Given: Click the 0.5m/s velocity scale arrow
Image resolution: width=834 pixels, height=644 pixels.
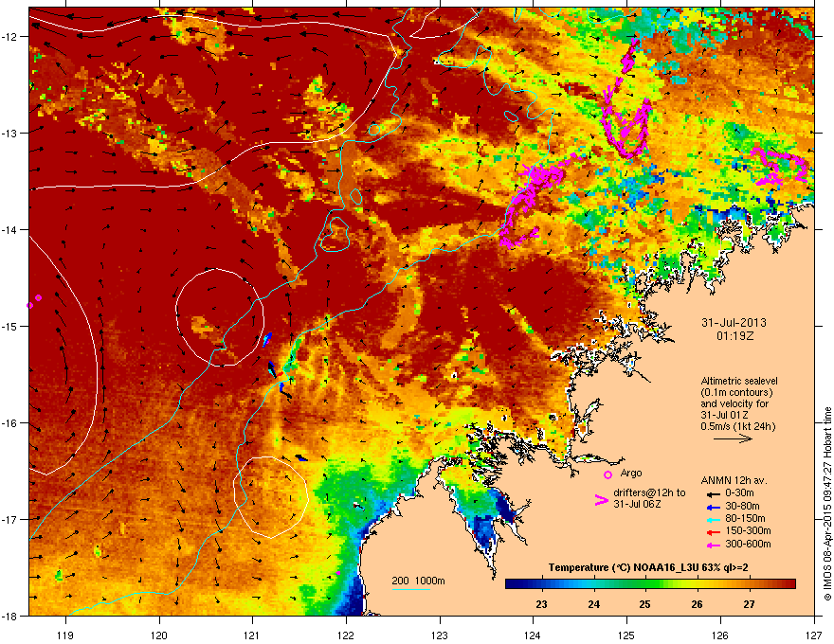Looking at the screenshot, I should pyautogui.click(x=733, y=438).
